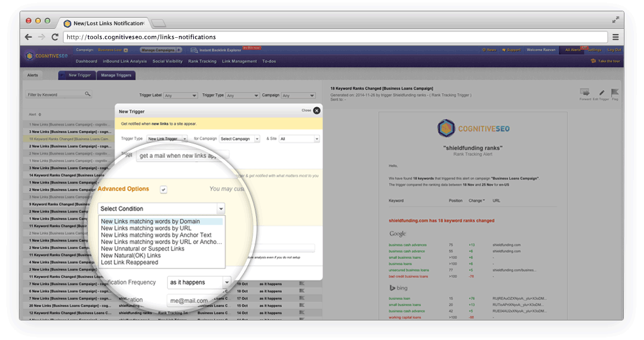Click the x icon next to Business Loans campaign
The height and width of the screenshot is (340, 644).
point(126,50)
